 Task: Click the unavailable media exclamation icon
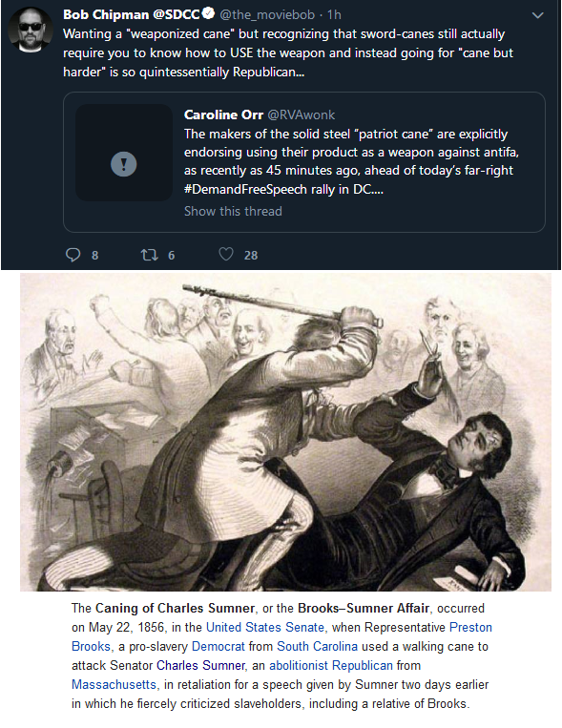(123, 164)
